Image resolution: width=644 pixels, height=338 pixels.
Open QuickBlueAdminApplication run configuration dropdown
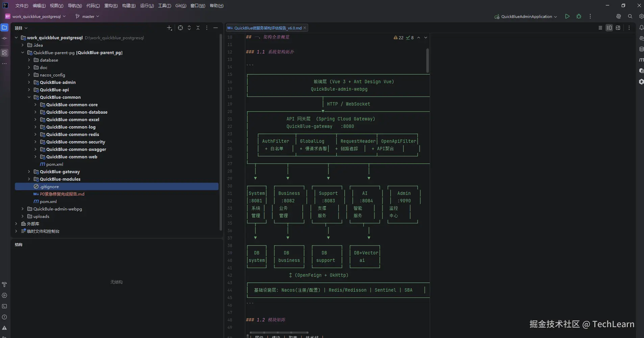click(x=525, y=16)
